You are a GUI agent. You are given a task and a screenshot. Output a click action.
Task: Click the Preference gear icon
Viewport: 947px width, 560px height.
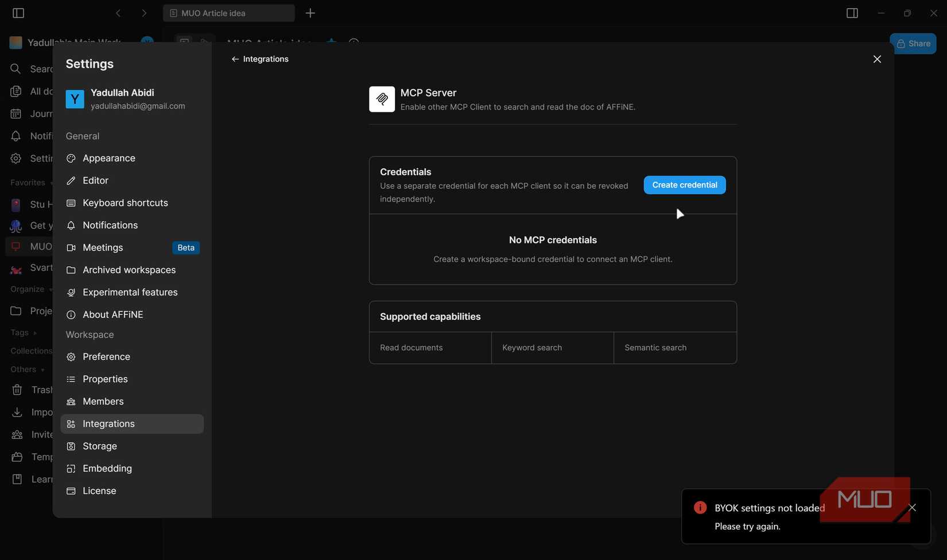[x=71, y=357]
